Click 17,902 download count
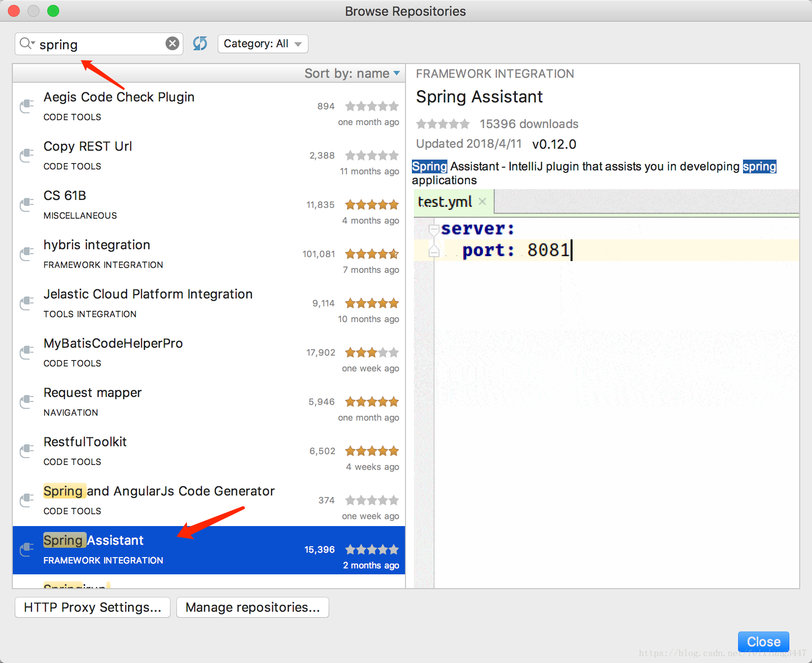 (x=321, y=353)
